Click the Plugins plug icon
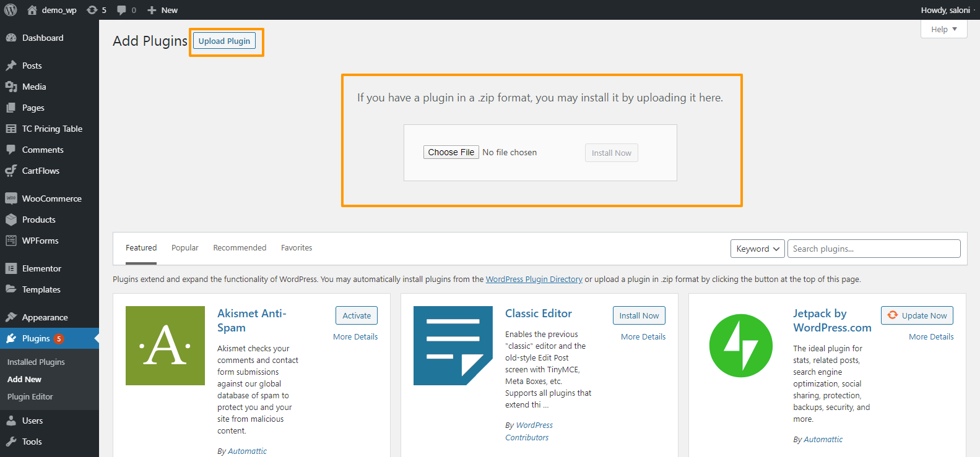Viewport: 980px width, 457px height. (x=11, y=338)
